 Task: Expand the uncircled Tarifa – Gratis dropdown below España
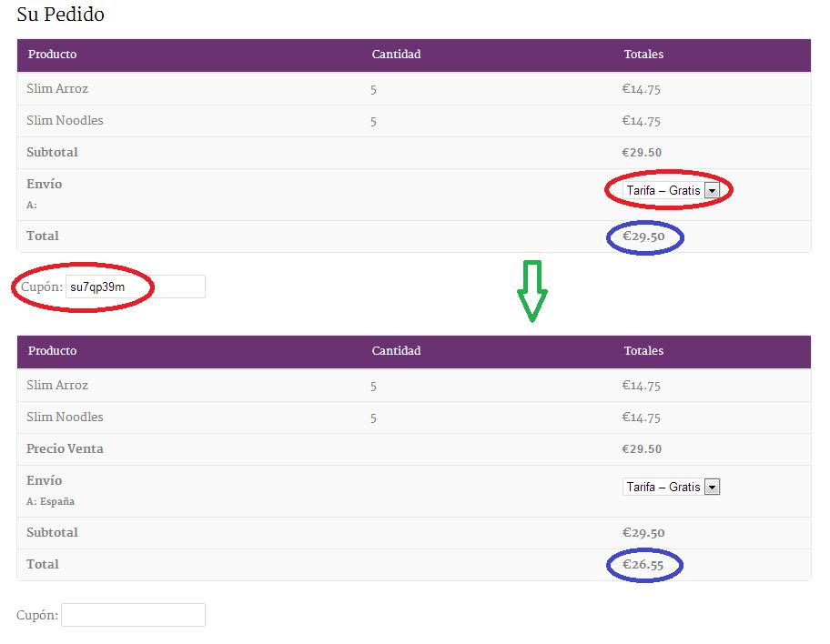tap(671, 487)
